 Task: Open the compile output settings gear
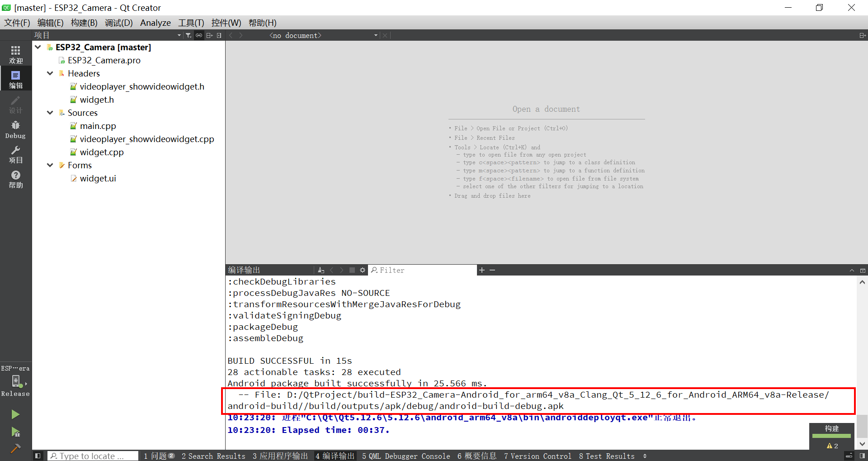(x=363, y=270)
